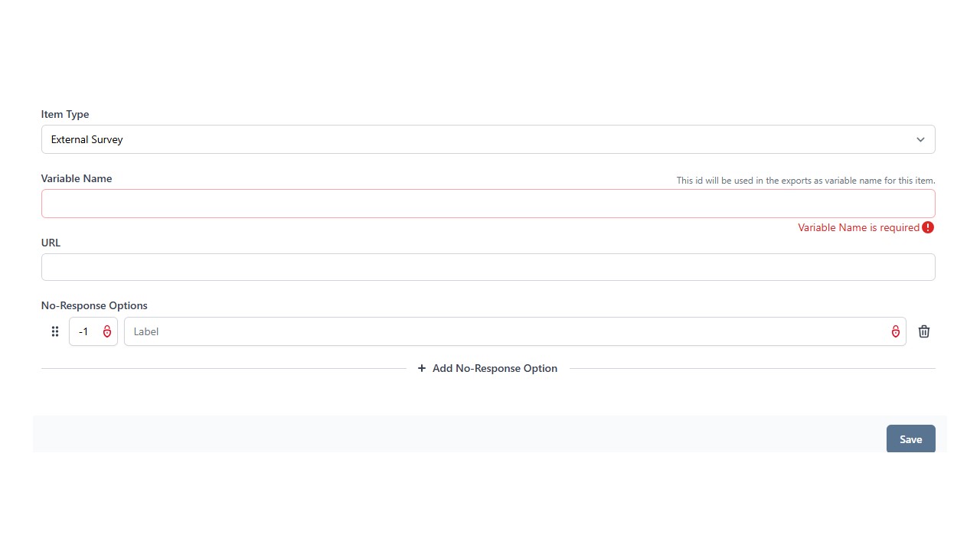Click the Label input of the no-response option

click(505, 331)
